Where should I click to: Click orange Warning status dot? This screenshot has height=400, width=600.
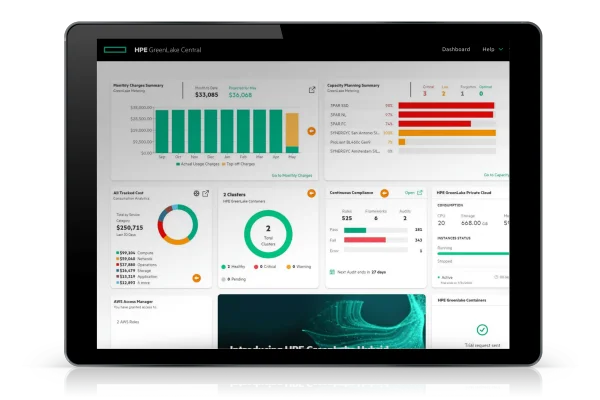[289, 267]
